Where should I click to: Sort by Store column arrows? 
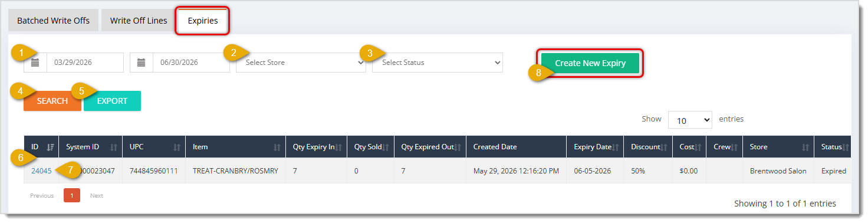805,147
